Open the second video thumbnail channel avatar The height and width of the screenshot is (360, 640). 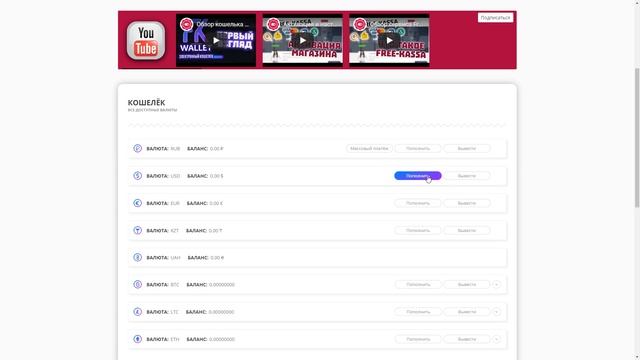[x=273, y=24]
